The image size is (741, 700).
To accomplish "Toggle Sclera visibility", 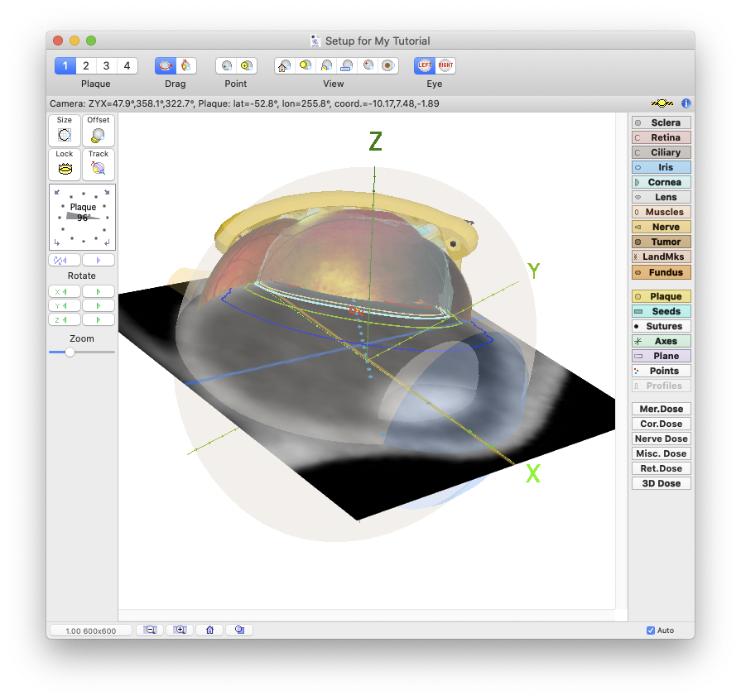I will (x=662, y=122).
